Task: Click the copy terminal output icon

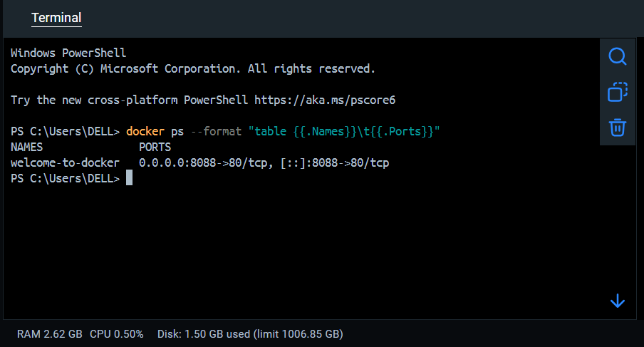Action: 618,92
